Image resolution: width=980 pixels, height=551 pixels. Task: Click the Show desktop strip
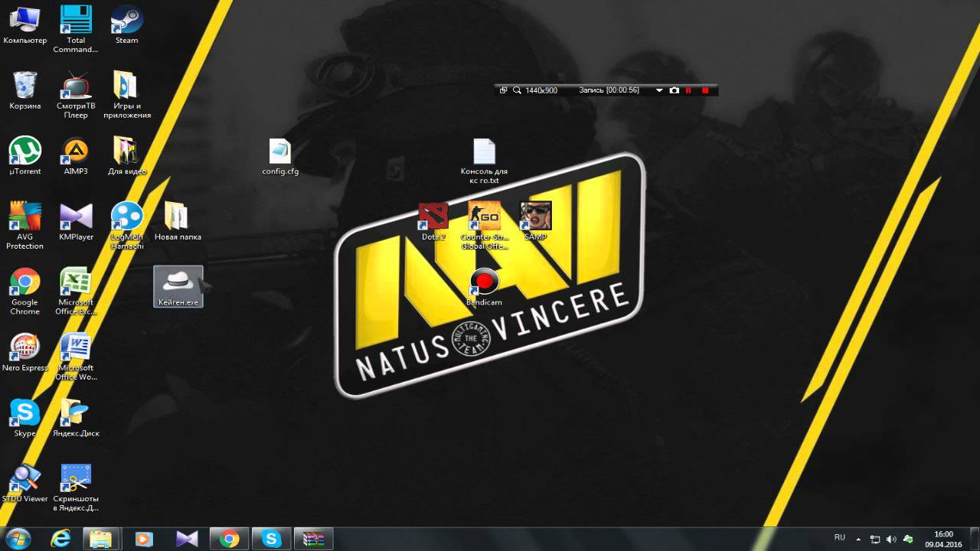(975, 539)
